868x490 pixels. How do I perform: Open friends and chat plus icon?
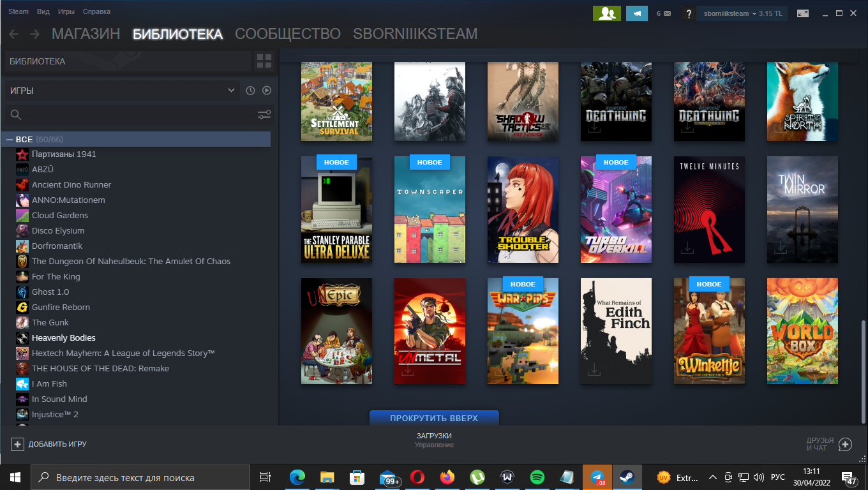click(x=845, y=444)
